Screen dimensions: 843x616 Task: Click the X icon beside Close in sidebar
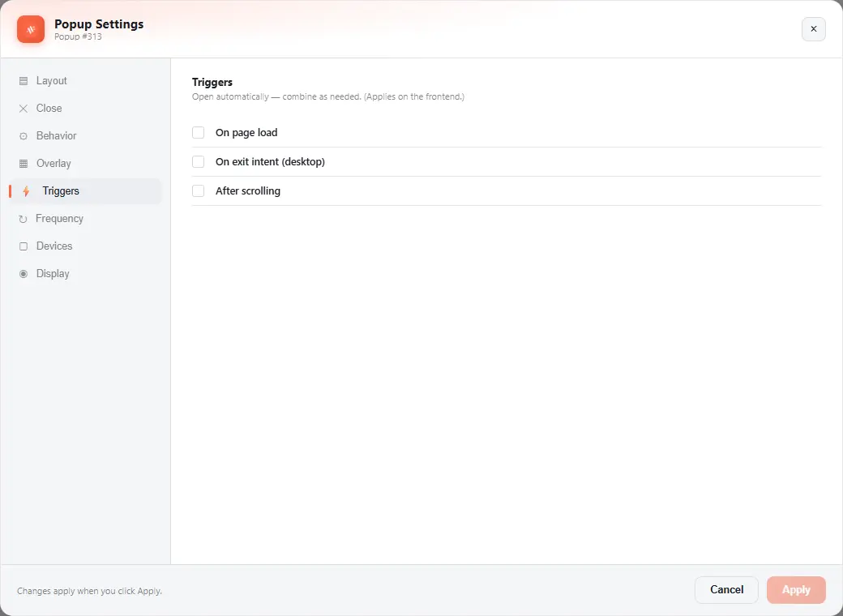(24, 109)
